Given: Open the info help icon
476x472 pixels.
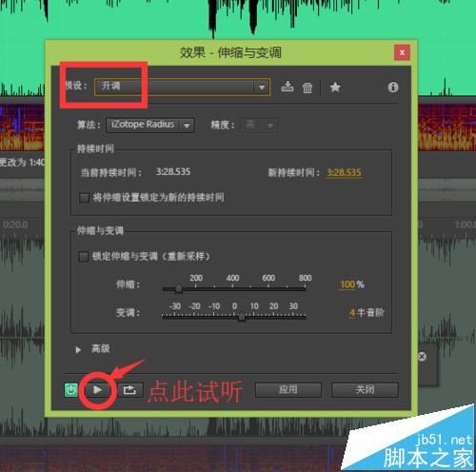Looking at the screenshot, I should point(393,87).
